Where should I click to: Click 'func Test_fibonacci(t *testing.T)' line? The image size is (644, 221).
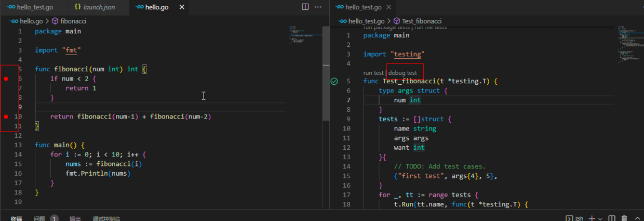(x=430, y=81)
